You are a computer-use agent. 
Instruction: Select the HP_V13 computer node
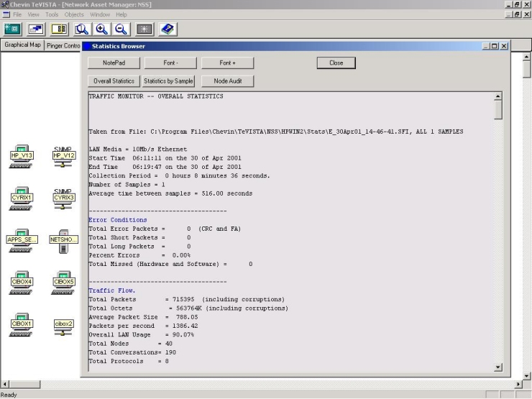tap(21, 156)
